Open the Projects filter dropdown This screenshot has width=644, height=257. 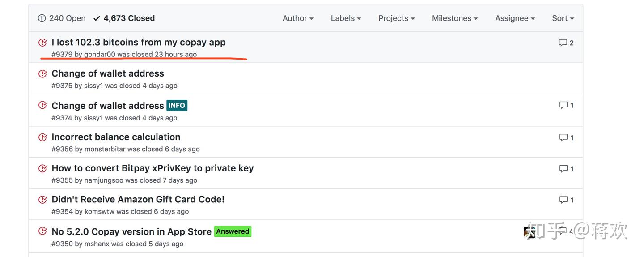[396, 18]
